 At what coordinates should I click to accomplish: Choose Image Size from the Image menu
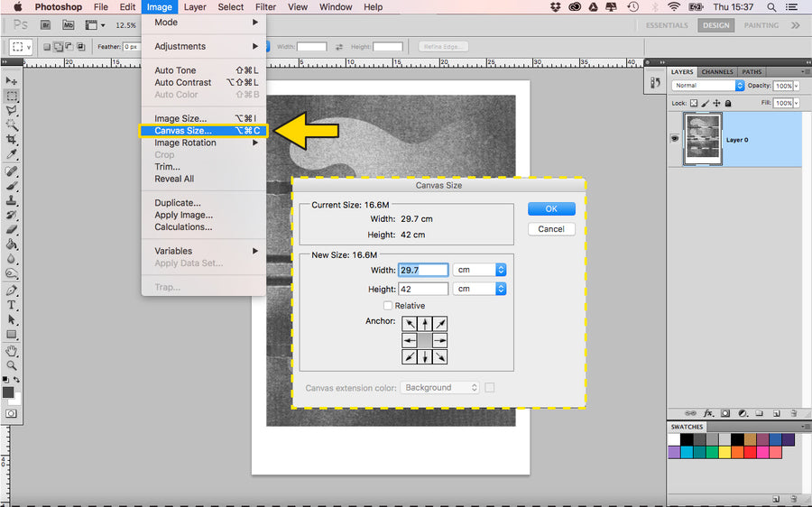(x=180, y=118)
